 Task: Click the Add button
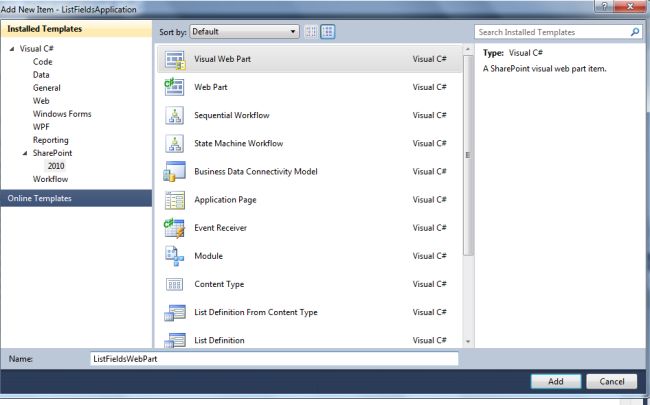pos(556,381)
